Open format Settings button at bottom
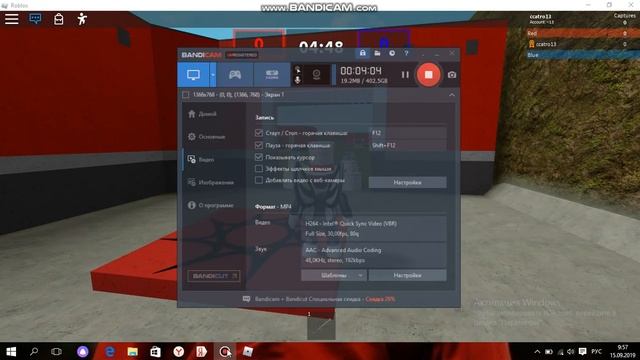Image resolution: width=640 pixels, height=360 pixels. [407, 276]
